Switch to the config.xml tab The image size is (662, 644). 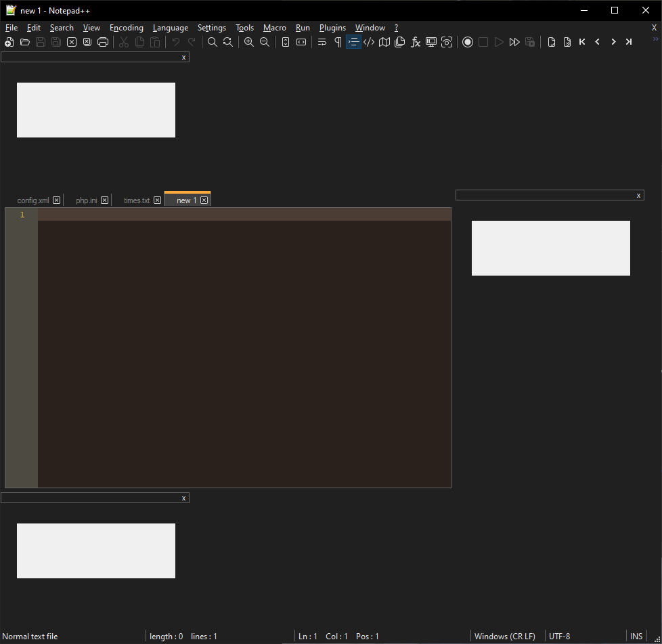33,200
